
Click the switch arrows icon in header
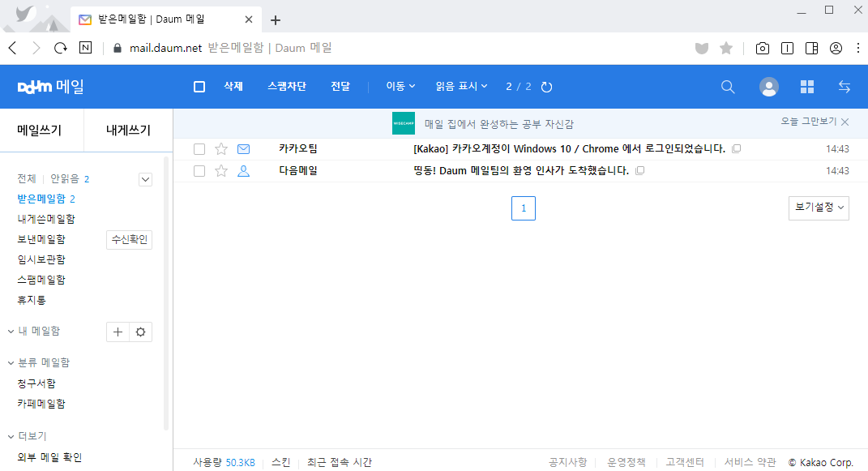844,87
